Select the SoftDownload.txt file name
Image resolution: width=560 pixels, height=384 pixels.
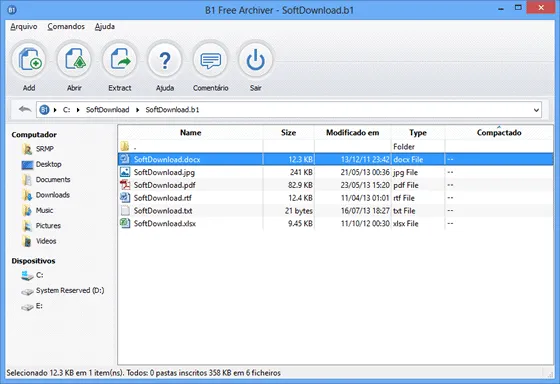tap(163, 211)
